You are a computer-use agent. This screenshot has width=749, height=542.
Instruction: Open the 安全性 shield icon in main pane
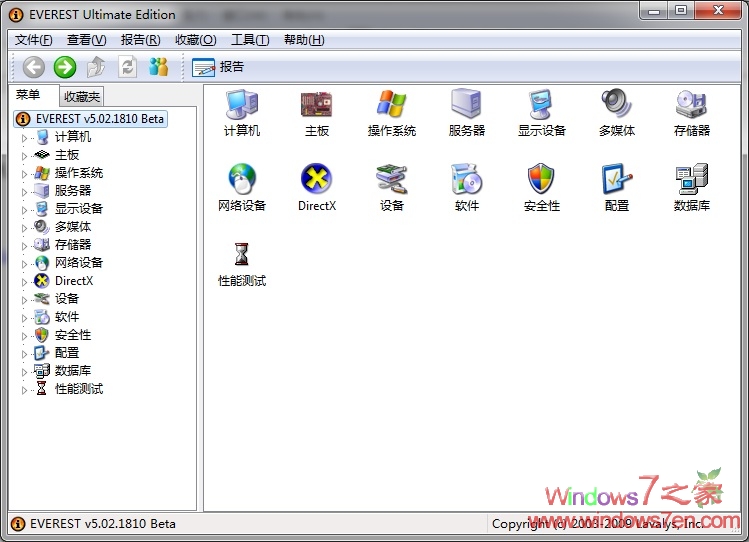[x=541, y=179]
